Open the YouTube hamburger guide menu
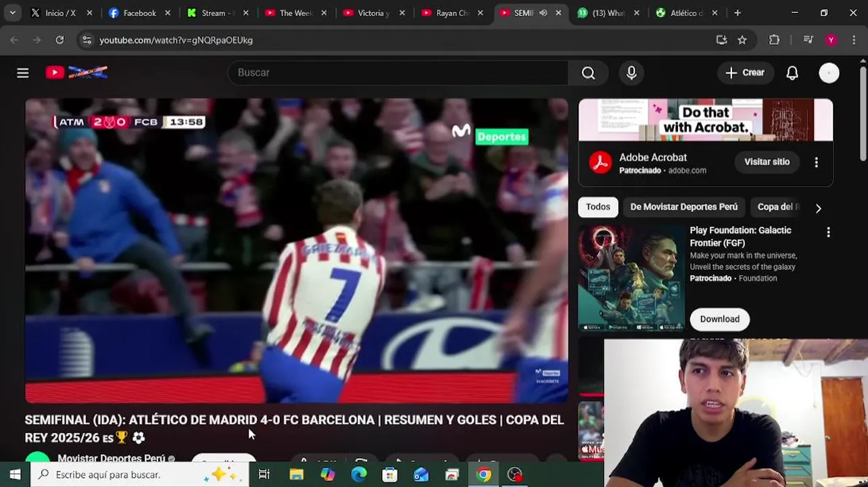The height and width of the screenshot is (487, 868). coord(23,73)
